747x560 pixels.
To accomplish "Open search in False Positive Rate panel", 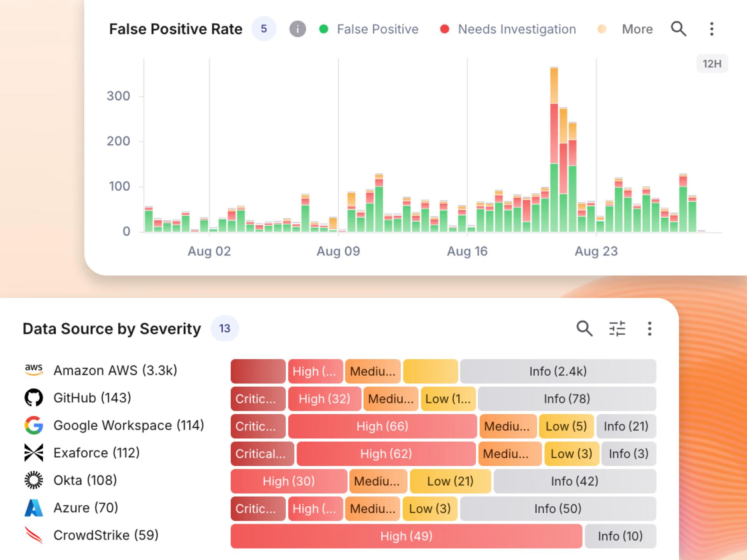I will coord(679,29).
